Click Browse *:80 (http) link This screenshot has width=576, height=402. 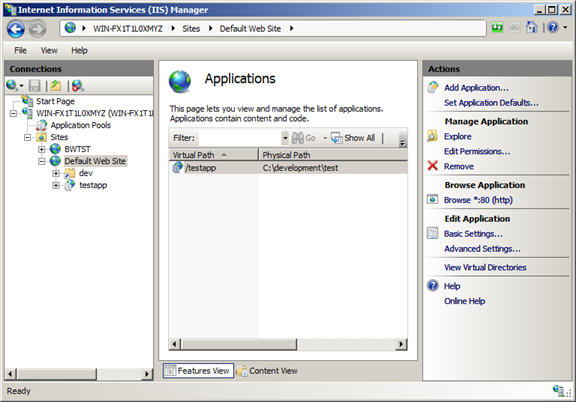[478, 200]
